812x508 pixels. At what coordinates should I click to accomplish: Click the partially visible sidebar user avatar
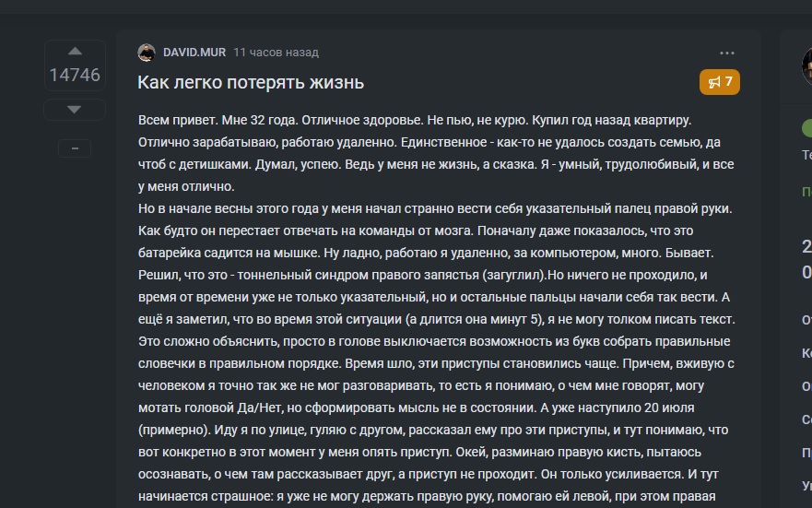point(806,65)
